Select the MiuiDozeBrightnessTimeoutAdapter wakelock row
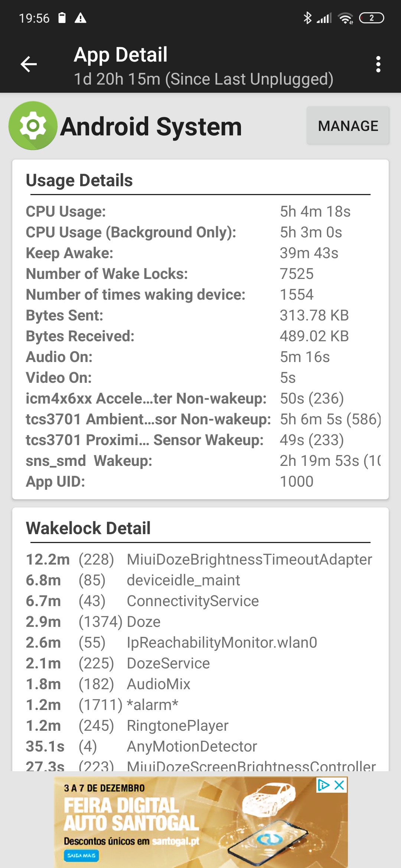The image size is (401, 868). pyautogui.click(x=199, y=559)
